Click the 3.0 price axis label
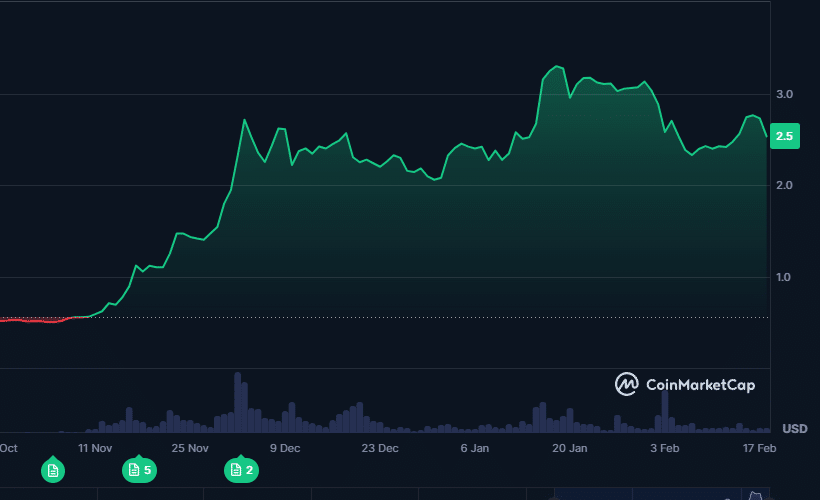 pyautogui.click(x=784, y=94)
